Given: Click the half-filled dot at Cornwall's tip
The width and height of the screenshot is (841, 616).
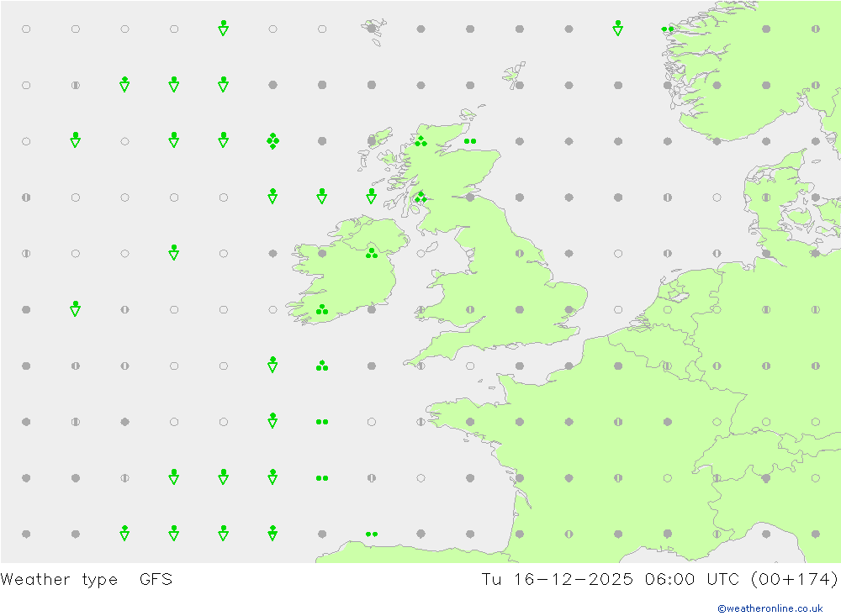Looking at the screenshot, I should click(420, 366).
